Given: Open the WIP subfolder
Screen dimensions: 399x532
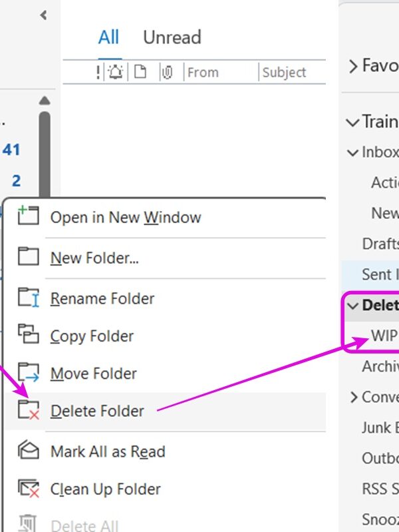Looking at the screenshot, I should click(x=384, y=336).
